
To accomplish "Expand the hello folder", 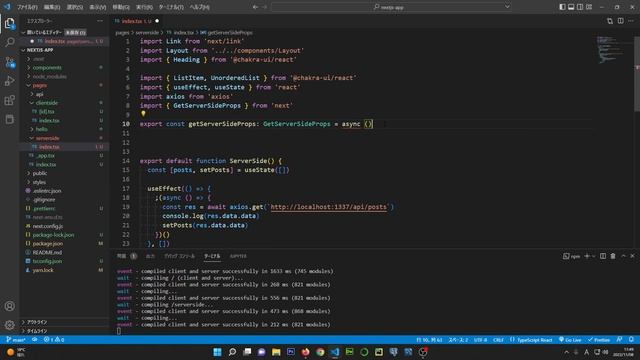I will pos(41,129).
